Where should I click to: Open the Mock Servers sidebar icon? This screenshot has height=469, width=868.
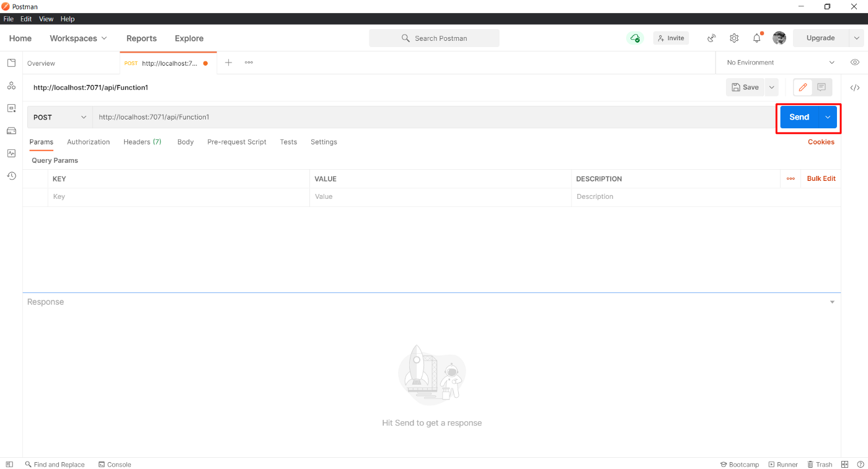11,131
